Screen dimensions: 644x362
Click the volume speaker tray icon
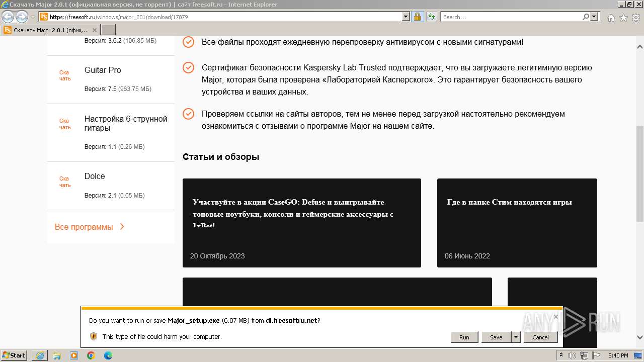pos(572,355)
